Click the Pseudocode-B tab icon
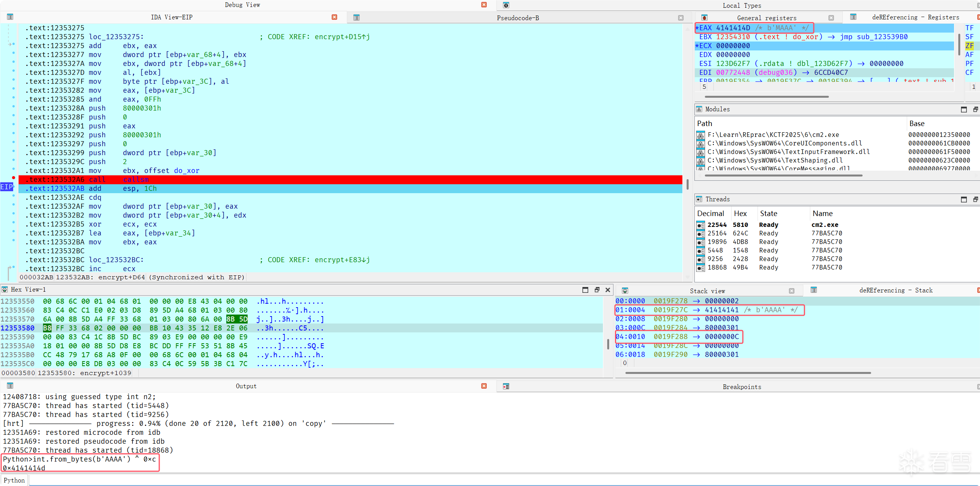Viewport: 980px width, 486px height. coord(357,17)
